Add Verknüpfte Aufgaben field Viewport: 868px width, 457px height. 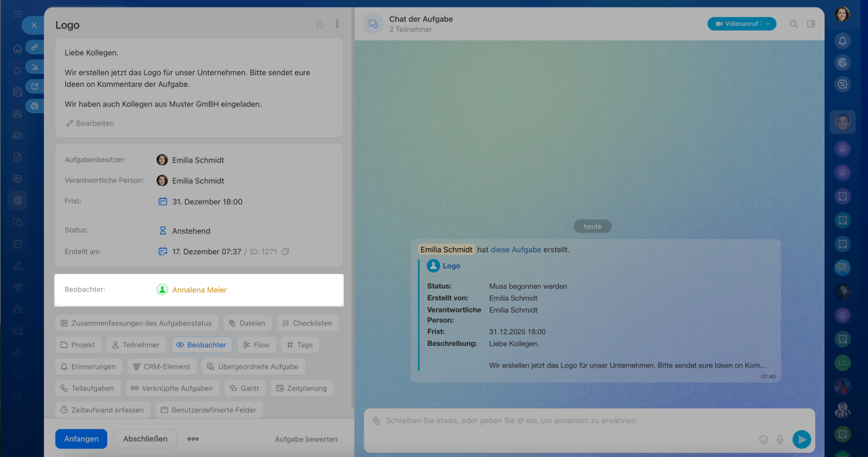173,389
